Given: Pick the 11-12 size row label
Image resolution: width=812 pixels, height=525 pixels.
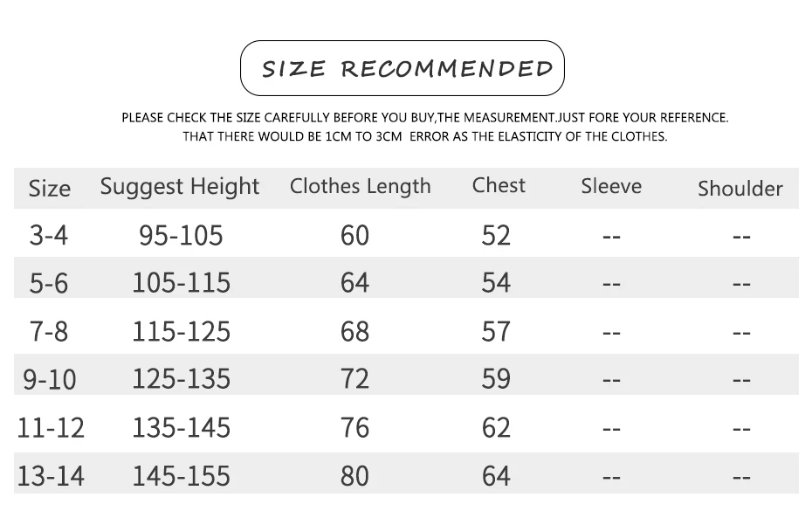Looking at the screenshot, I should [51, 428].
